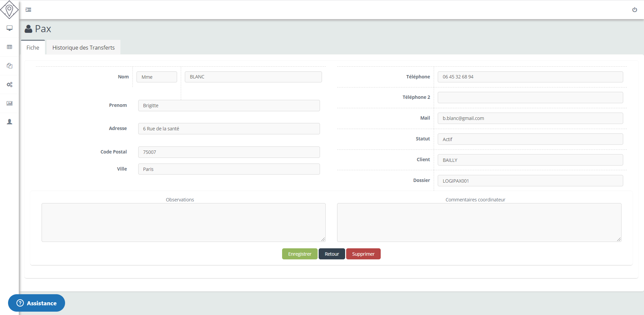Click inside the Observations text area
This screenshot has width=644, height=315.
[x=183, y=222]
